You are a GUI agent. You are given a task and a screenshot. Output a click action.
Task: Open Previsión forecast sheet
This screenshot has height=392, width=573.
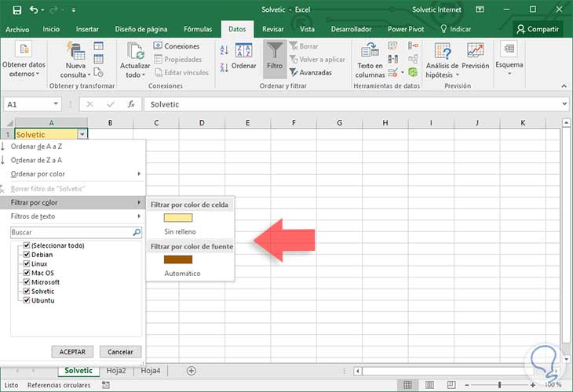476,56
